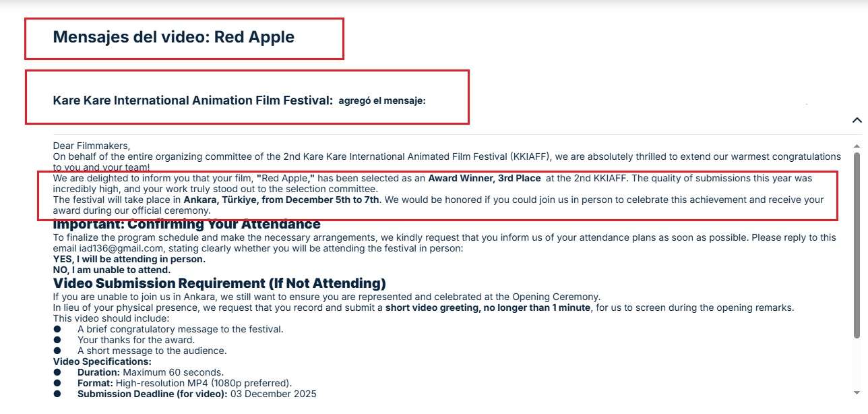Image resolution: width=868 pixels, height=414 pixels.
Task: Collapse the festival message with chevron
Action: (857, 120)
